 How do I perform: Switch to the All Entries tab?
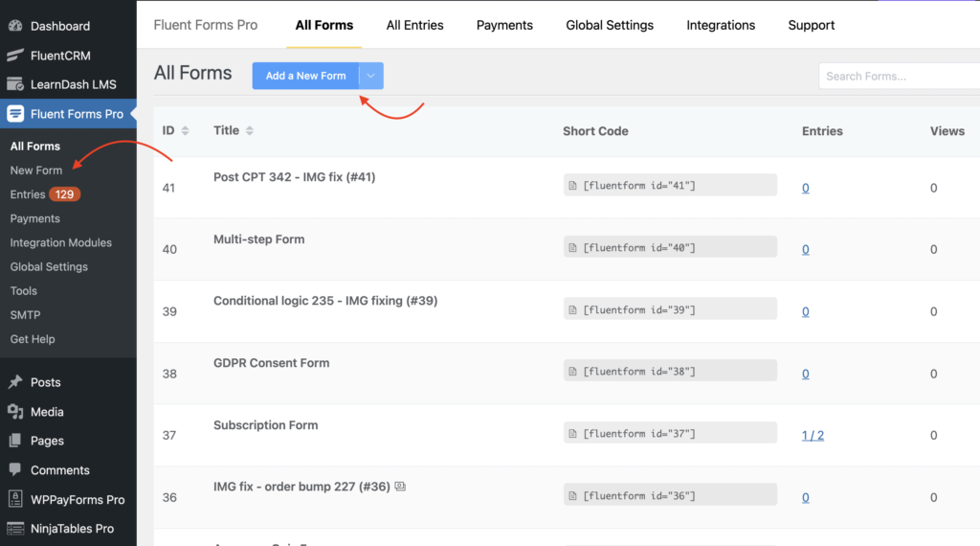point(414,25)
